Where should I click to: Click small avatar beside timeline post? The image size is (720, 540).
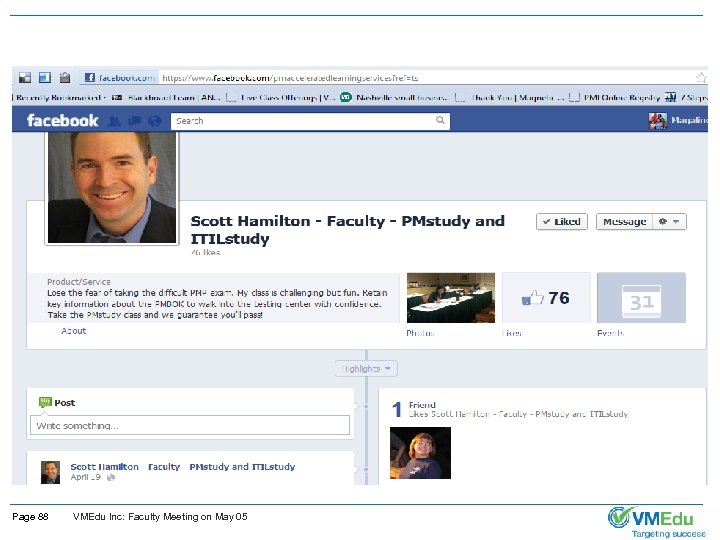[x=50, y=472]
